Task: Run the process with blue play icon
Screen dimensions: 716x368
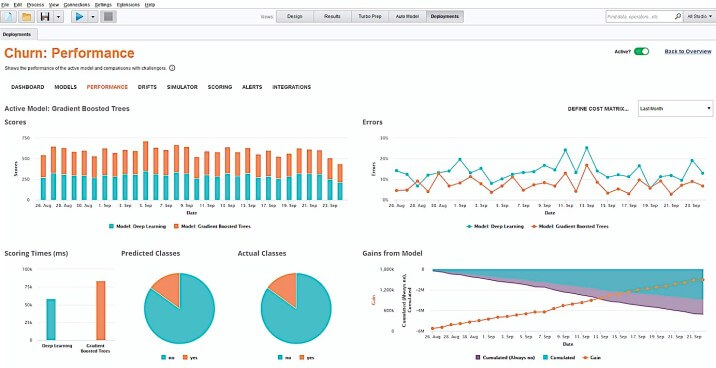Action: (x=79, y=17)
